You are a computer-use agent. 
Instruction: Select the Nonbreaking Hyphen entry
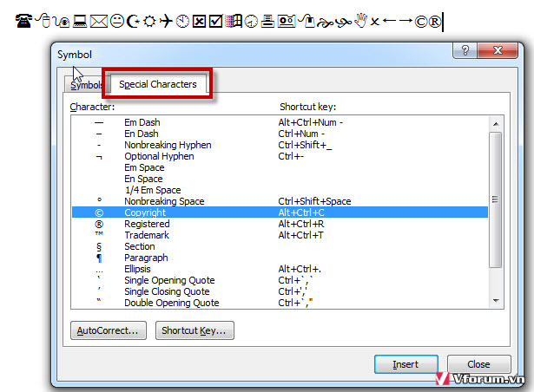tap(280, 145)
